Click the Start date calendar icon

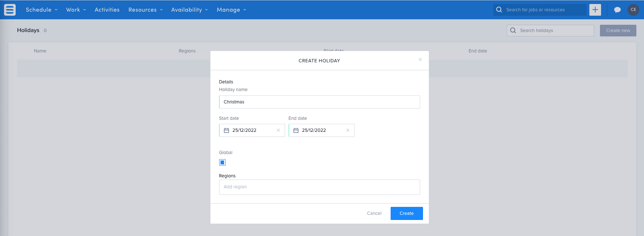(226, 130)
